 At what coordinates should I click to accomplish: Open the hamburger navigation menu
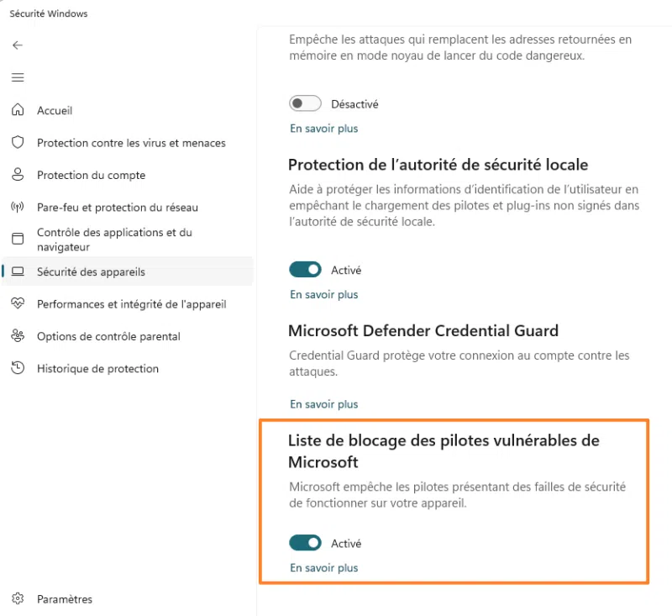pyautogui.click(x=18, y=77)
